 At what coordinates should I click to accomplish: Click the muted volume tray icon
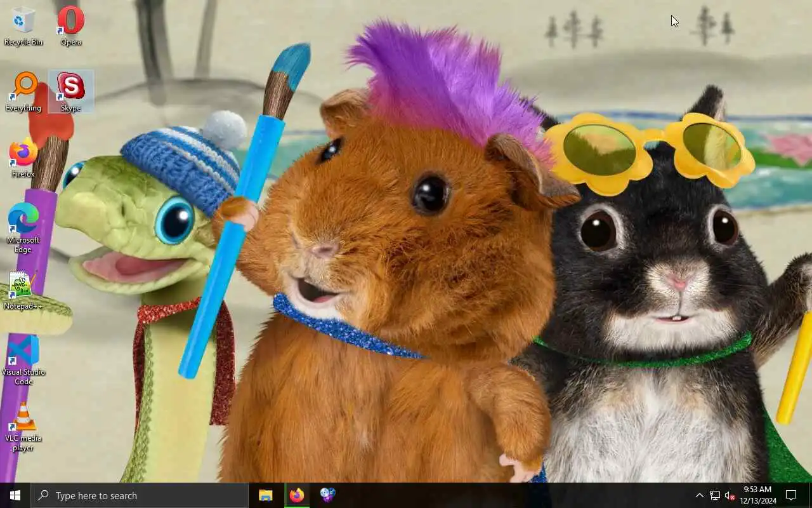click(x=730, y=495)
